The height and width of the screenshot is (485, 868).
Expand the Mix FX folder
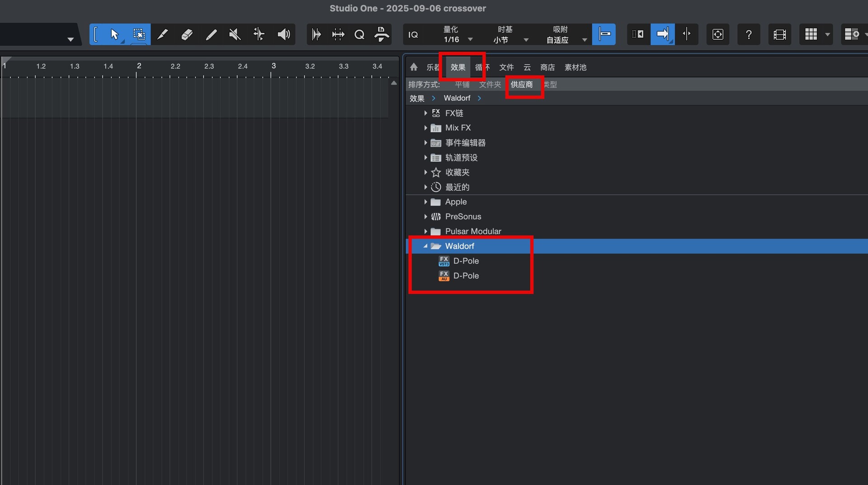[425, 128]
